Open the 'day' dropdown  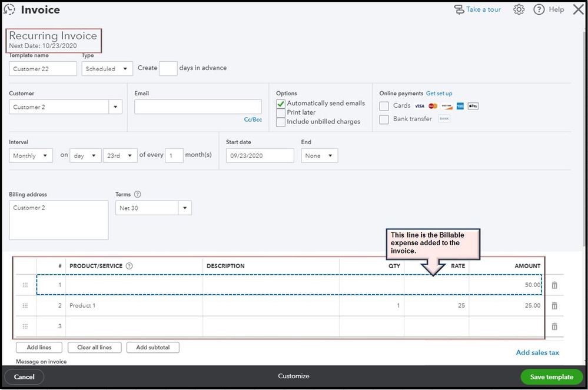pos(85,155)
